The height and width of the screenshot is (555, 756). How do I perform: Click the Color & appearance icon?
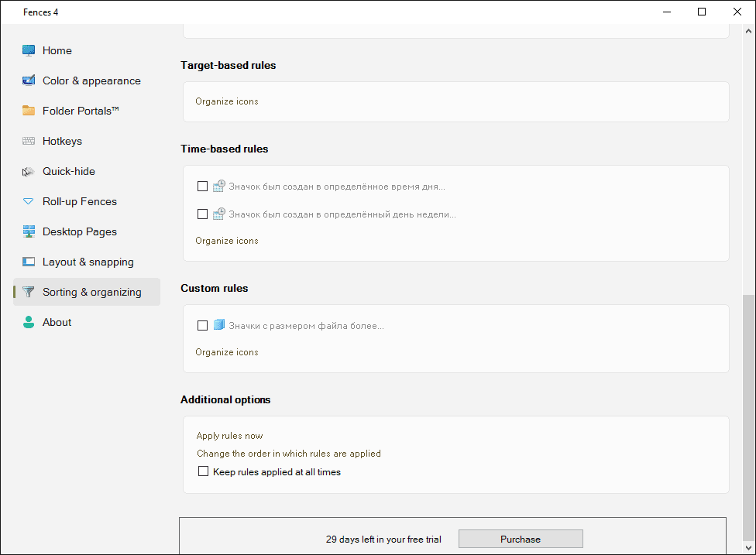pos(29,81)
